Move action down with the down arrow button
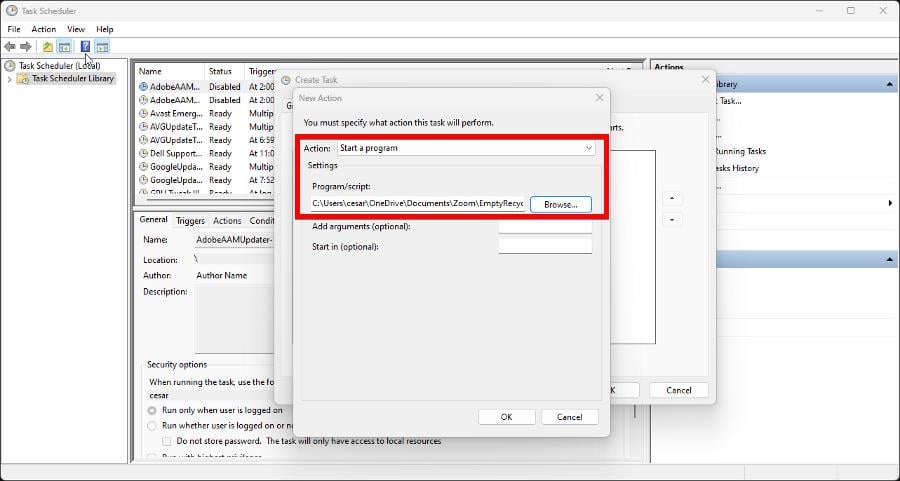The image size is (900, 481). coord(672,220)
